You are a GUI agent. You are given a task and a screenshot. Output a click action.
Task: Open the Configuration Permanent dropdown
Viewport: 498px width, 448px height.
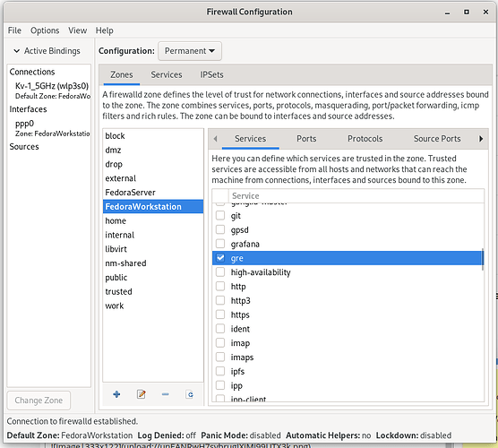coord(190,51)
